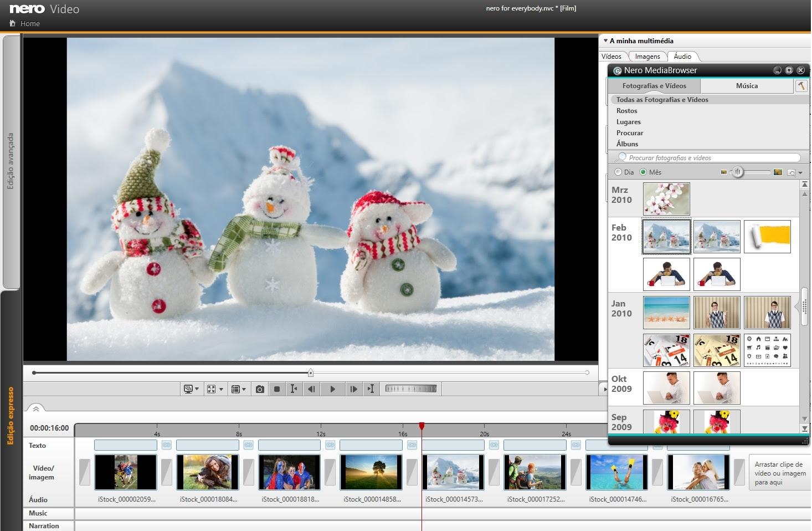
Task: Step back one frame
Action: click(312, 389)
